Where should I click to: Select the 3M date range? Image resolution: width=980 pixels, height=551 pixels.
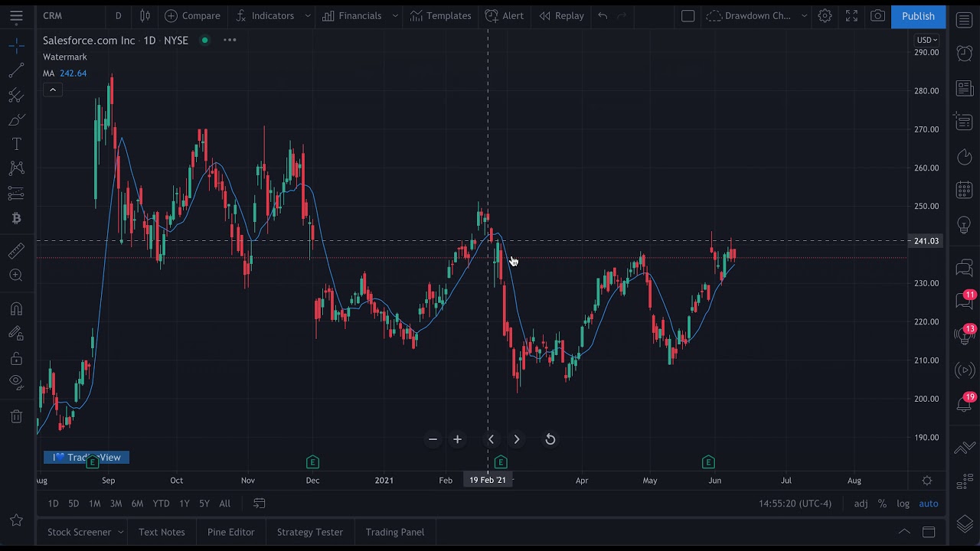116,503
